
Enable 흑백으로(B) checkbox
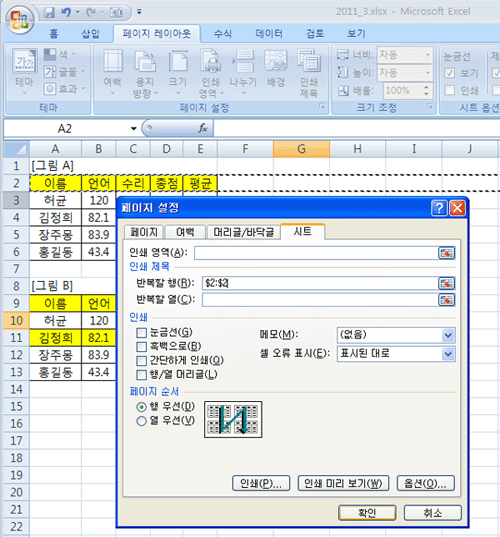click(x=141, y=347)
